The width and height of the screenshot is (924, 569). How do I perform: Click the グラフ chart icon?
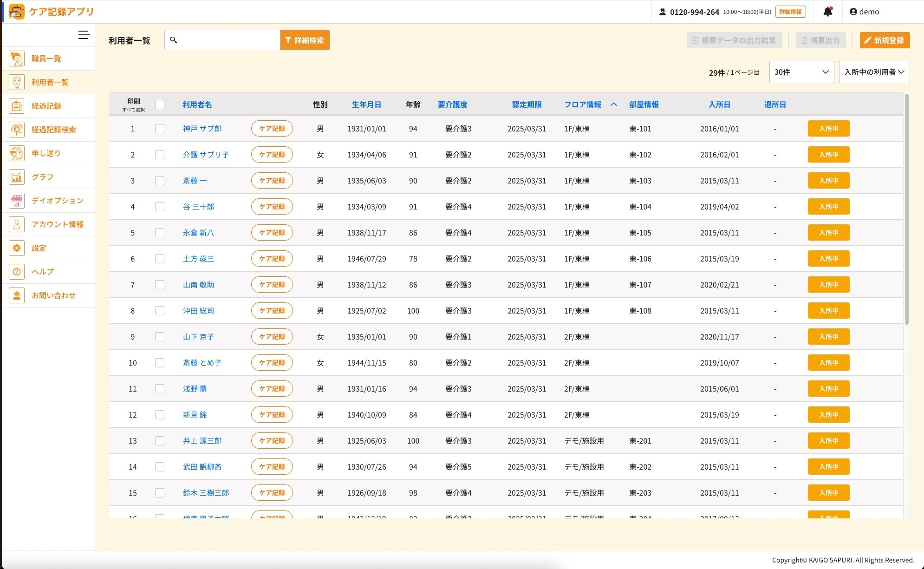pos(17,177)
